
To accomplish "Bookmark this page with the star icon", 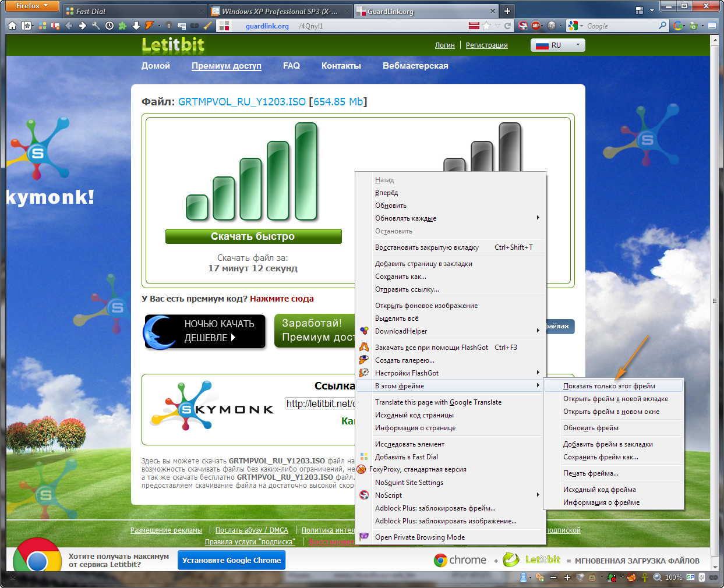I will (486, 26).
